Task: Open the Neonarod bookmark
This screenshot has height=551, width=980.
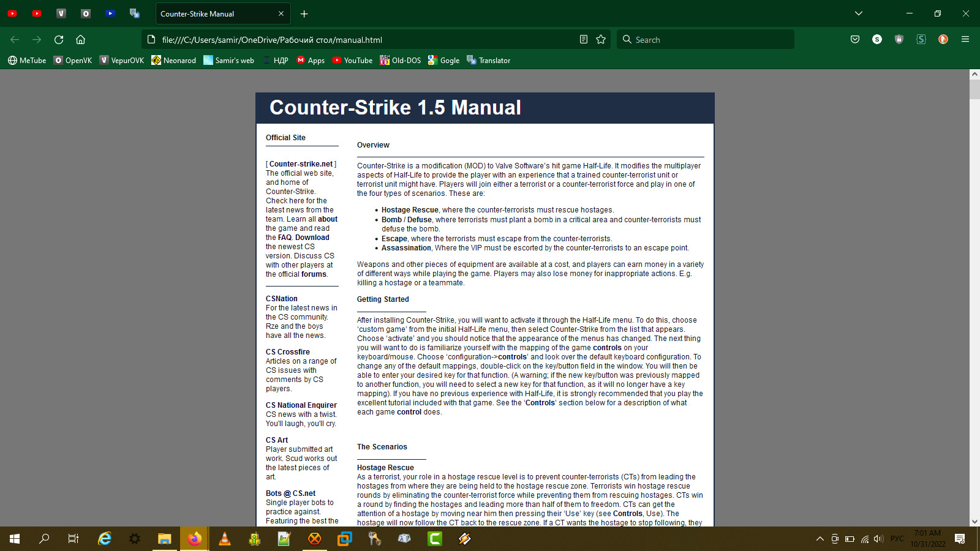Action: (173, 60)
